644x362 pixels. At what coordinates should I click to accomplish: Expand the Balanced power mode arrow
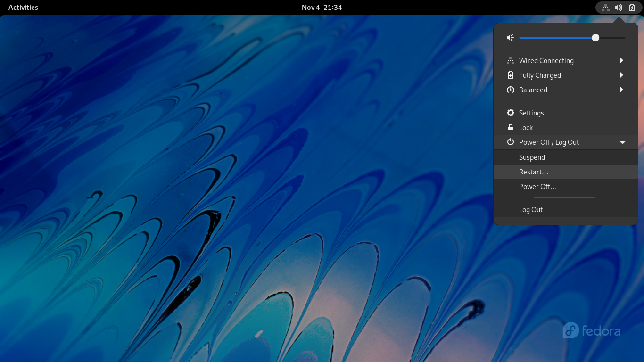[x=622, y=90]
